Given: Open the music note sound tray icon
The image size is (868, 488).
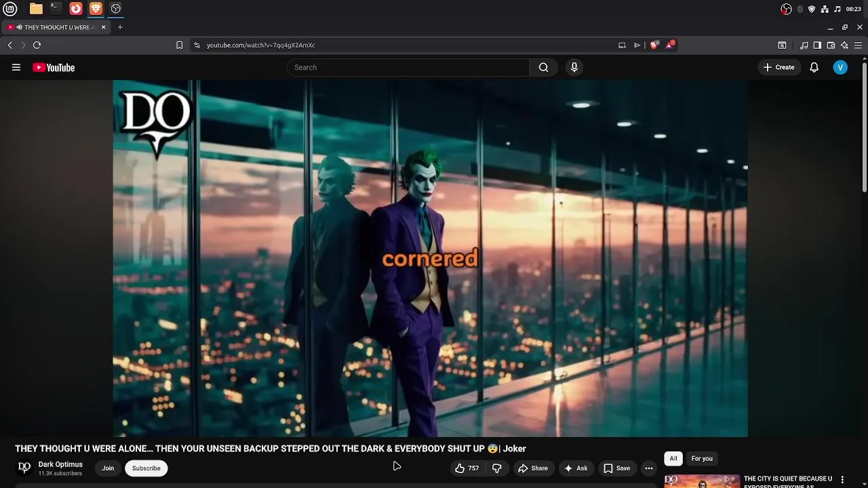Looking at the screenshot, I should click(837, 9).
